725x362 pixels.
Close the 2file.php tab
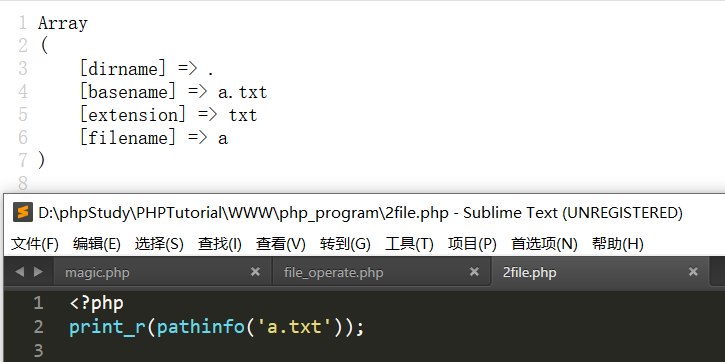point(693,272)
